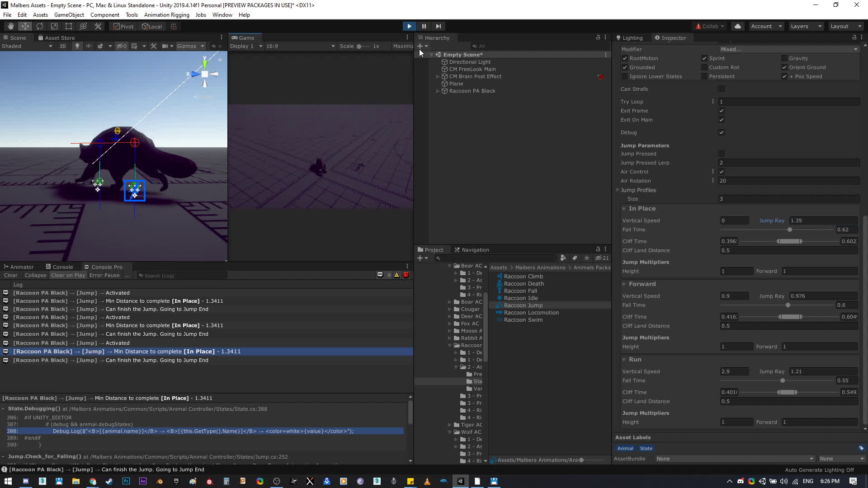Open the Animation Rigging menu
The width and height of the screenshot is (868, 488).
click(x=166, y=15)
